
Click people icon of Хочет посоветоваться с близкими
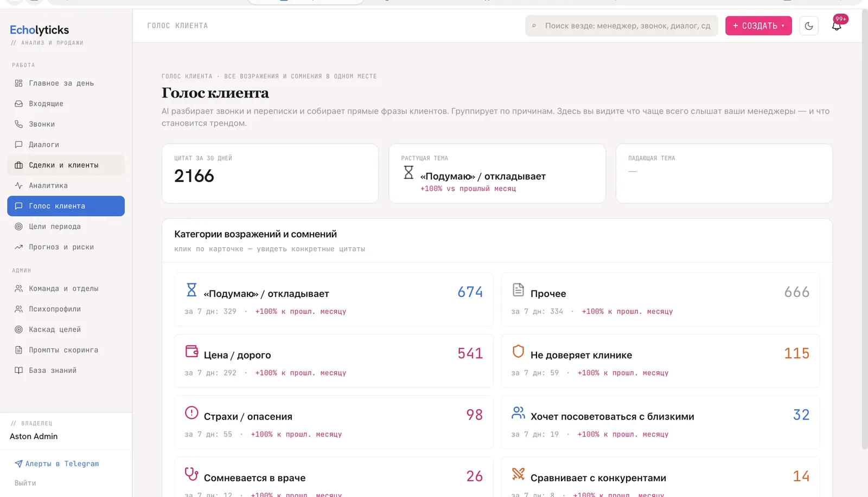click(518, 412)
